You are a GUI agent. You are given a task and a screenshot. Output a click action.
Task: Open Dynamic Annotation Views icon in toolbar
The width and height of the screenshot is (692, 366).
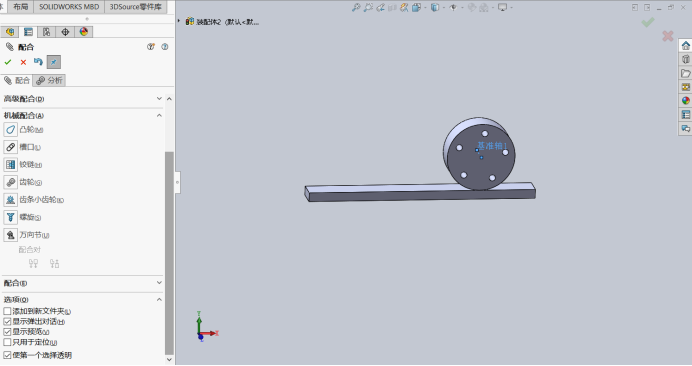pyautogui.click(x=404, y=8)
